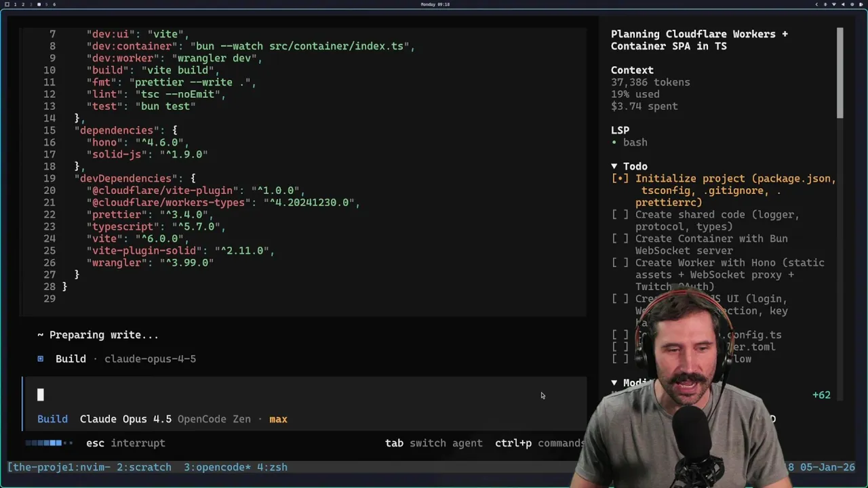This screenshot has width=868, height=488.
Task: Collapse the Modified section triangle
Action: (x=614, y=383)
